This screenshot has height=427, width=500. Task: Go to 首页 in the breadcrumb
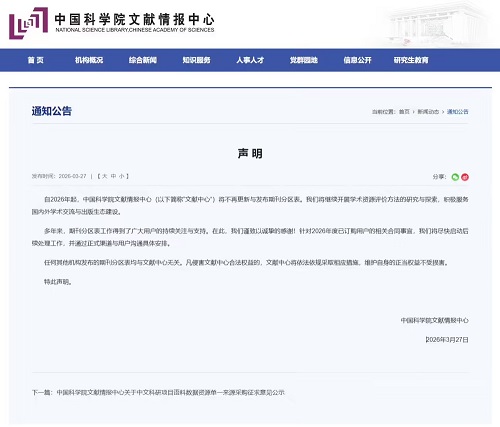point(404,112)
